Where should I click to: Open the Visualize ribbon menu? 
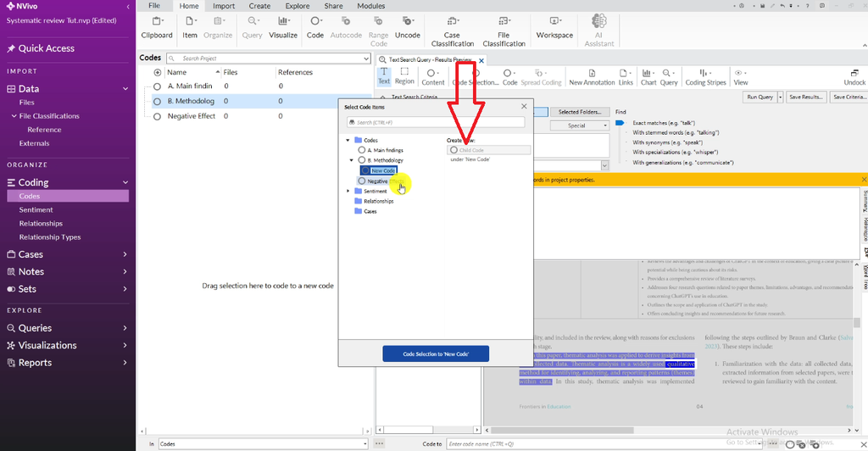pyautogui.click(x=283, y=28)
